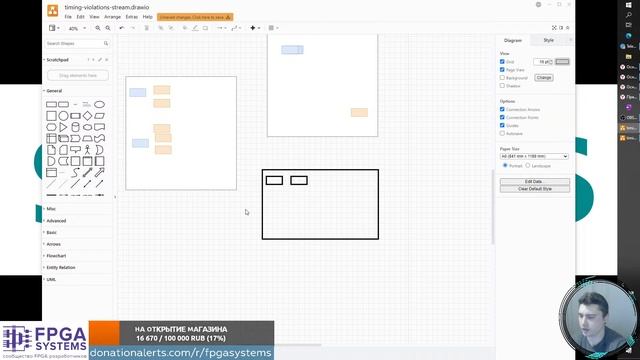Enable the Background checkbox

click(502, 78)
